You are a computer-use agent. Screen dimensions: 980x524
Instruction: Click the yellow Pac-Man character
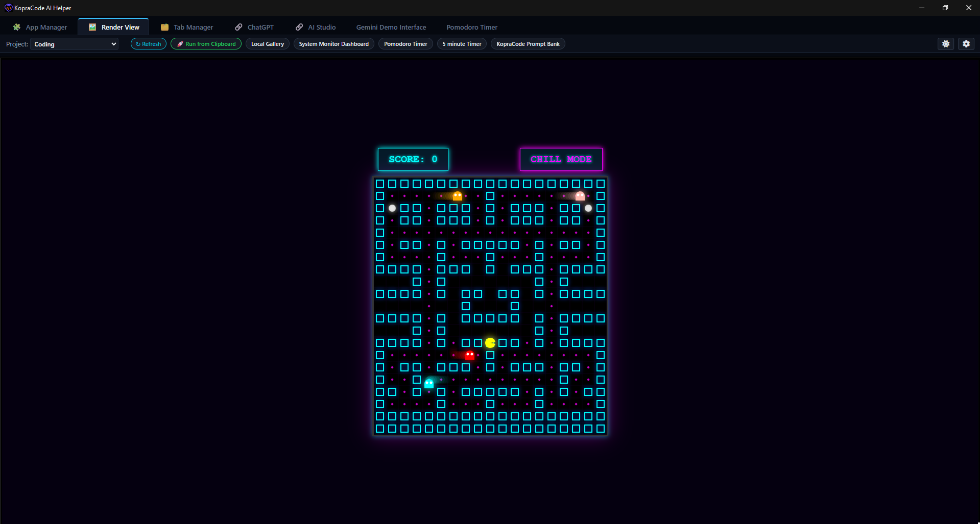tap(490, 342)
